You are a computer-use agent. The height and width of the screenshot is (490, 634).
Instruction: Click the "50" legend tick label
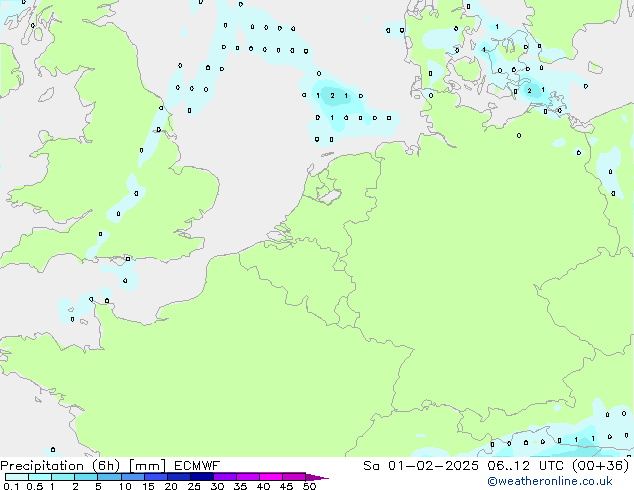[309, 487]
